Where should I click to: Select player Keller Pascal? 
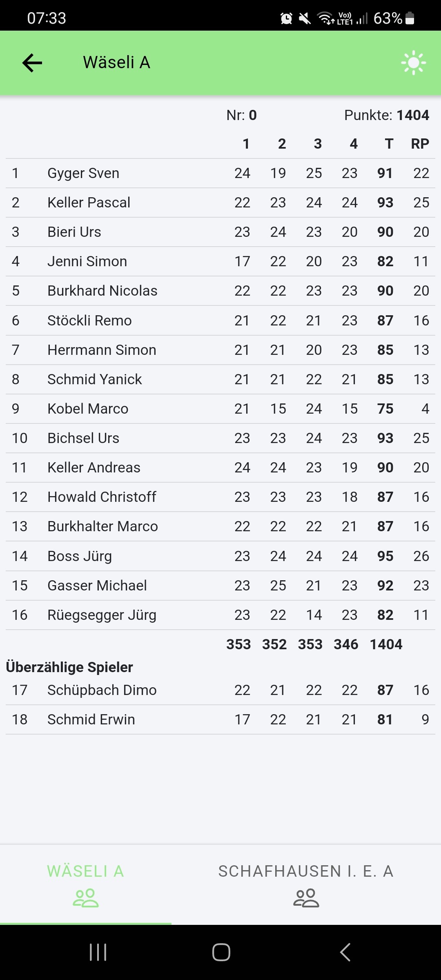(x=89, y=203)
